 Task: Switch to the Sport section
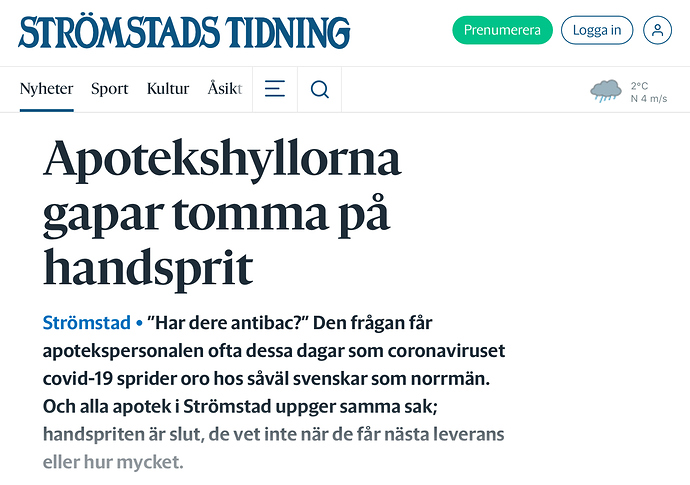[x=109, y=89]
